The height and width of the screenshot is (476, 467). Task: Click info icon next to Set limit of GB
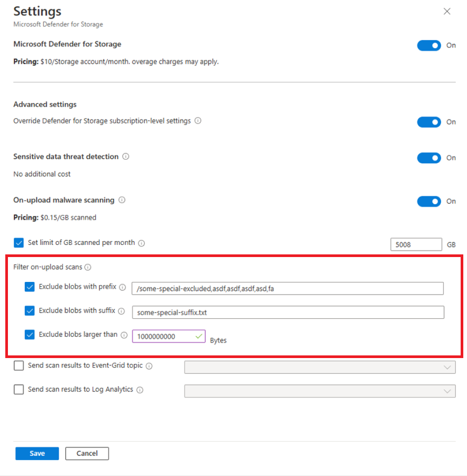[x=142, y=243]
